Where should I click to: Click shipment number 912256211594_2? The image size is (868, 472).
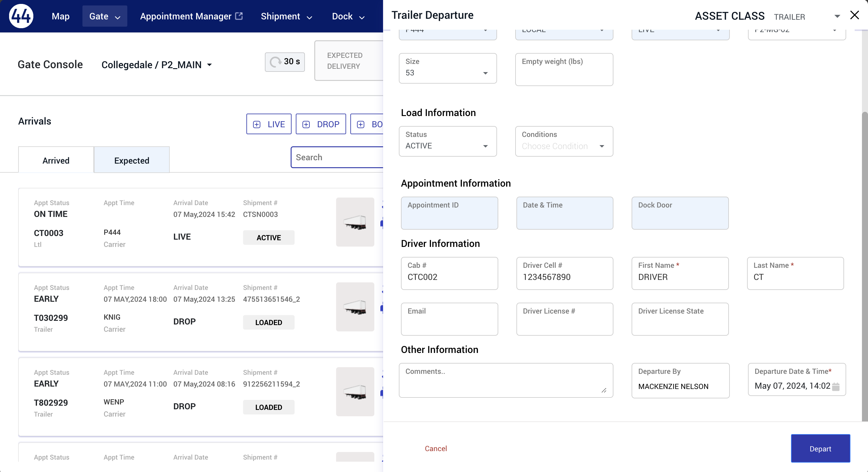pyautogui.click(x=271, y=384)
